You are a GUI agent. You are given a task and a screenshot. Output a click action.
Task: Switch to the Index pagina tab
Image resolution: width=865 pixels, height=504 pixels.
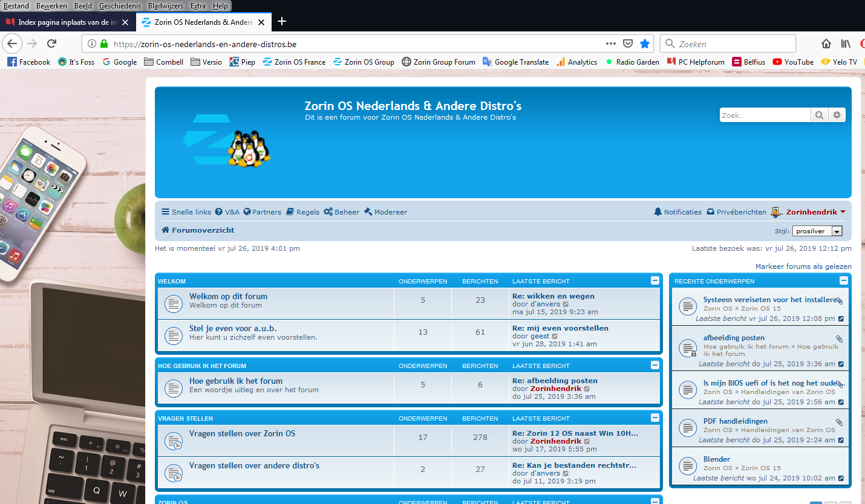(x=67, y=22)
